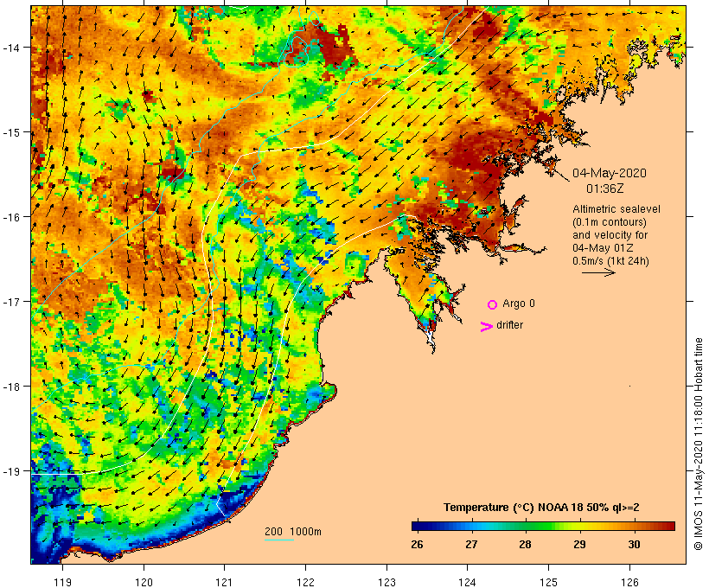Image resolution: width=709 pixels, height=588 pixels.
Task: Click the '0.5m/s (1kt 24h)' scale label
Action: tap(610, 261)
